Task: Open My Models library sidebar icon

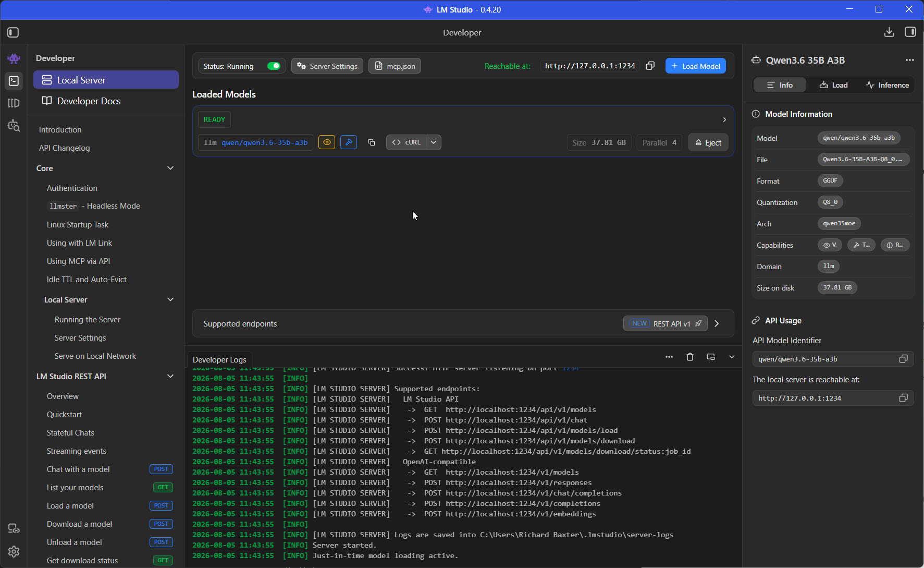Action: click(14, 103)
